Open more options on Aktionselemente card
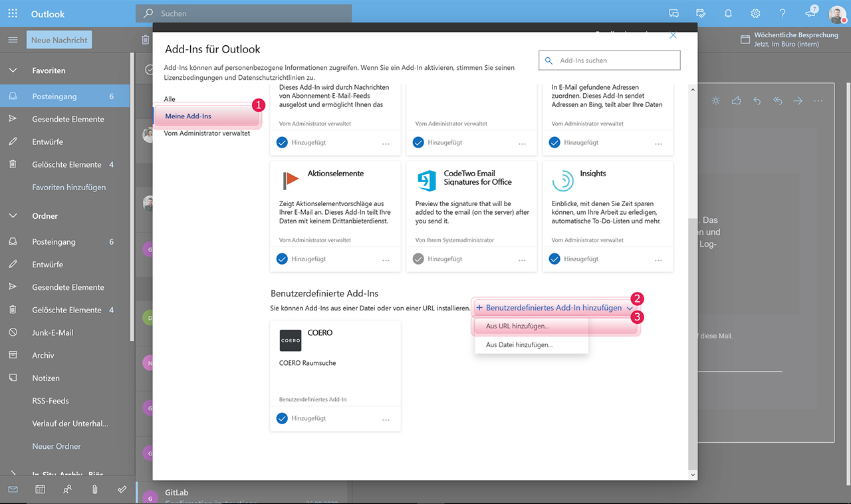Screen dimensions: 851x504 point(386,260)
